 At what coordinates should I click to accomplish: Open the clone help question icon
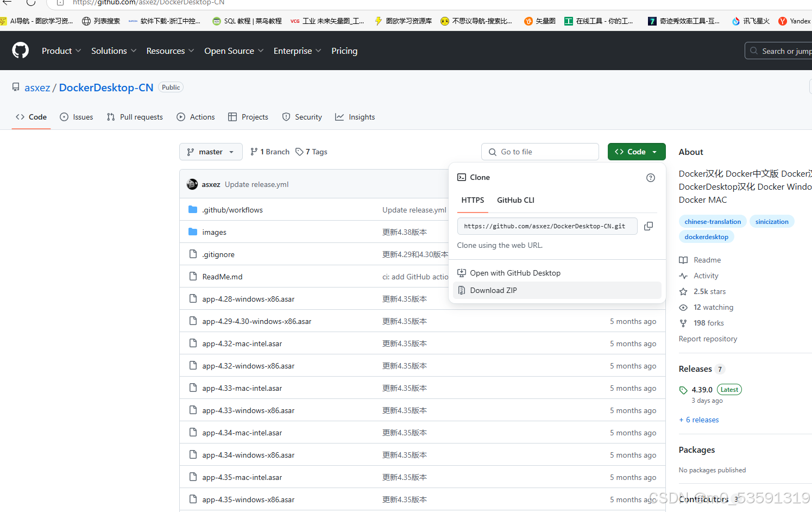click(x=651, y=178)
